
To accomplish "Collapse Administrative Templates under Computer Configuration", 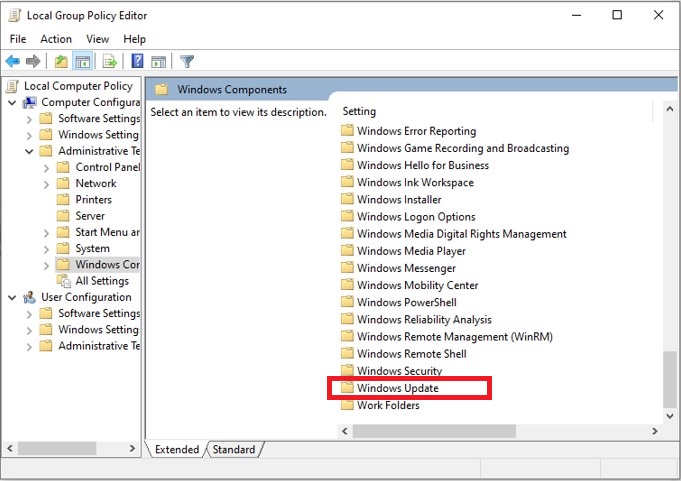I will point(29,152).
